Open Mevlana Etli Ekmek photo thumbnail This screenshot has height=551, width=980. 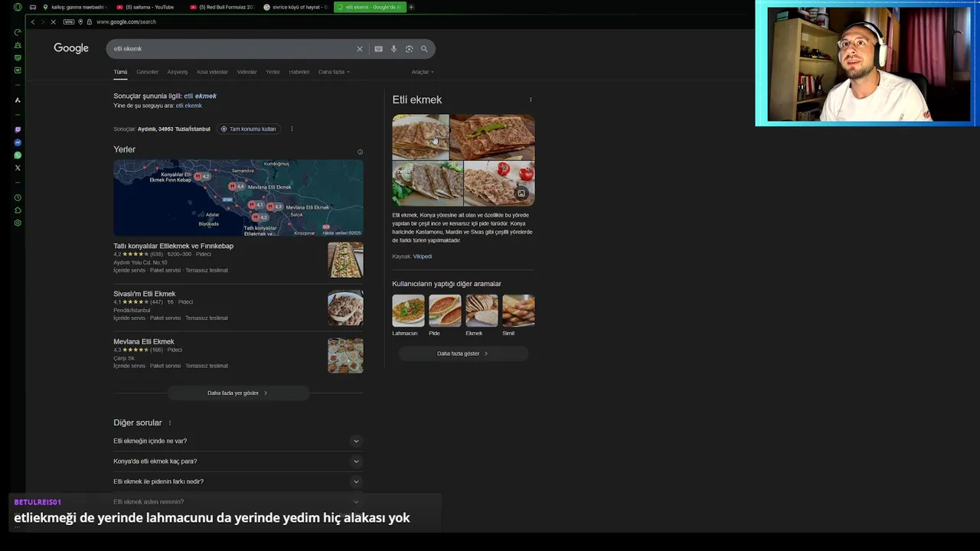(x=345, y=355)
